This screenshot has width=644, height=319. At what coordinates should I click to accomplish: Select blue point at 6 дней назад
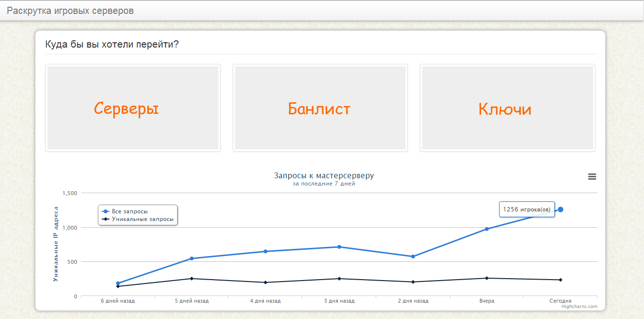point(118,283)
